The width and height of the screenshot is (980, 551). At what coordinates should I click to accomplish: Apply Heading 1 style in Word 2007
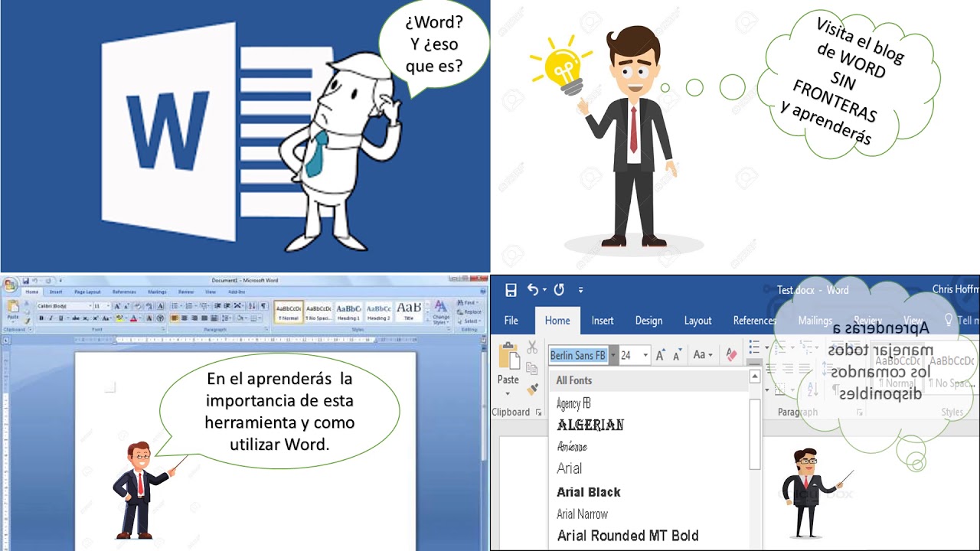point(348,311)
